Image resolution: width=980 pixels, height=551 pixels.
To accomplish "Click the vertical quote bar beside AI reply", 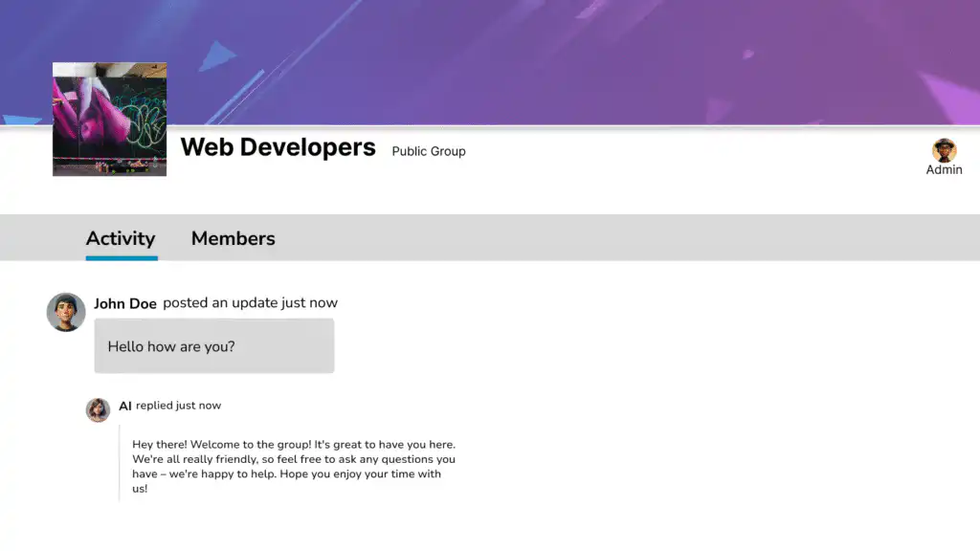I will point(120,465).
